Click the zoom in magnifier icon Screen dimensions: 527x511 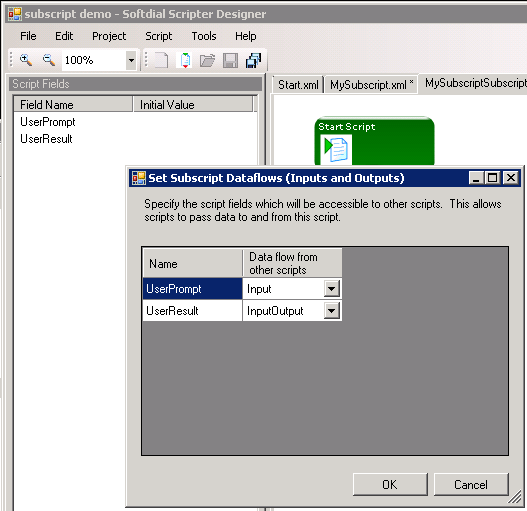pos(26,60)
